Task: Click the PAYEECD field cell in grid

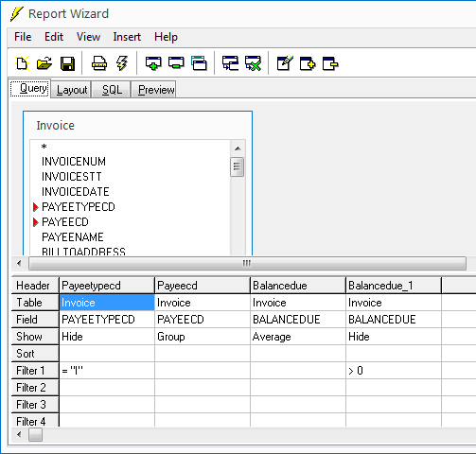Action: coord(203,320)
